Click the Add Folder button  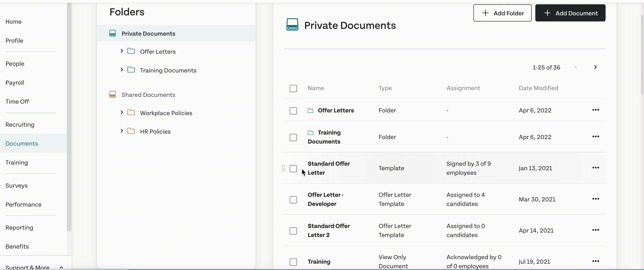pos(502,13)
